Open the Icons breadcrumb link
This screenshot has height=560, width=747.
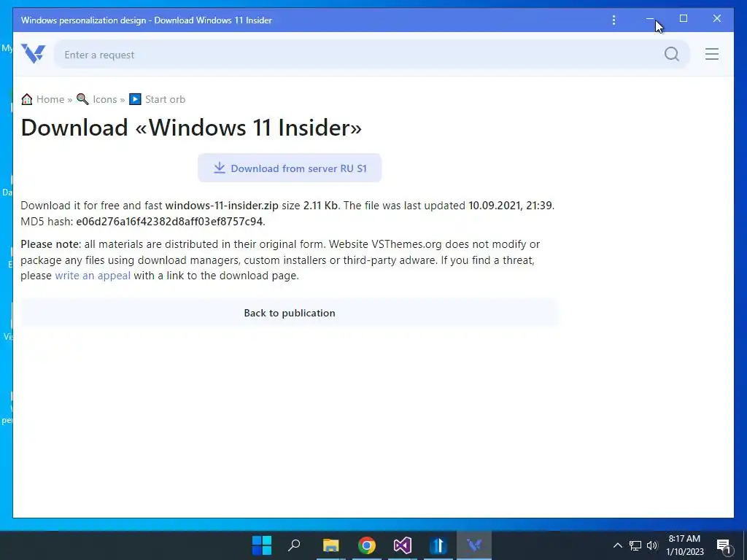tap(105, 99)
